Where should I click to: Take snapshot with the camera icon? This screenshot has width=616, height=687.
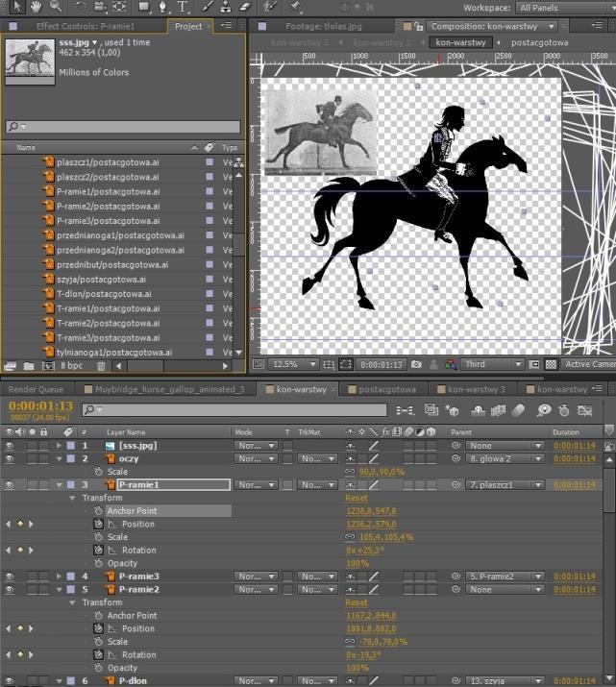(417, 364)
